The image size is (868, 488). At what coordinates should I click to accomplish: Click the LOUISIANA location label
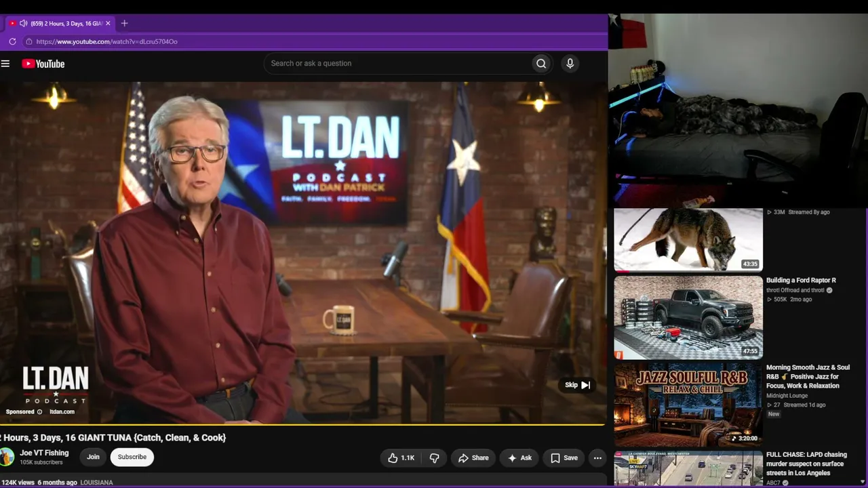[x=97, y=483]
